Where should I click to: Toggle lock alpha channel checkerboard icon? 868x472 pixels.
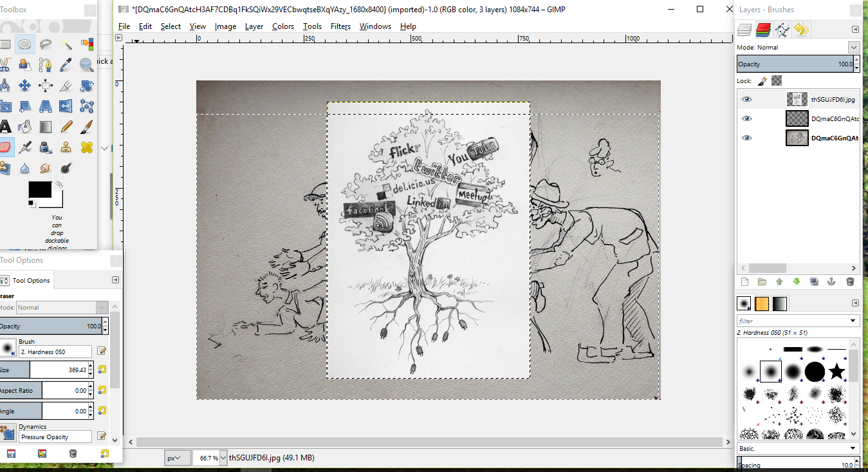point(777,81)
